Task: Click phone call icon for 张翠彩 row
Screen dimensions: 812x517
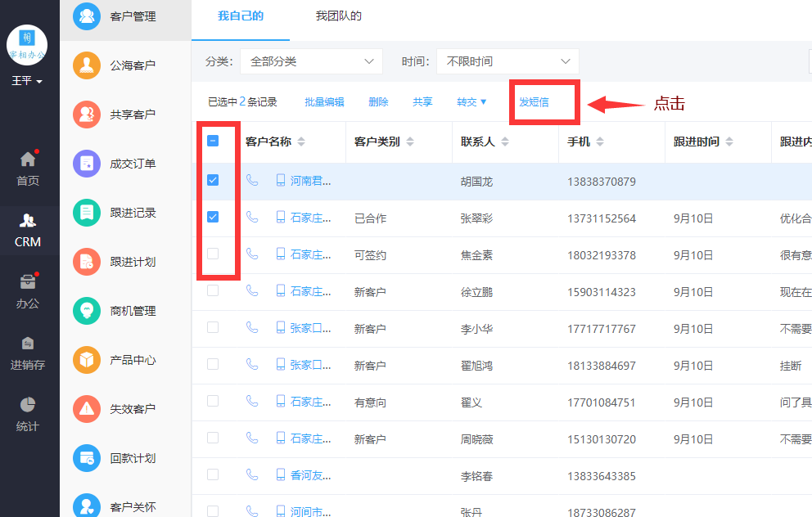Action: [x=251, y=217]
